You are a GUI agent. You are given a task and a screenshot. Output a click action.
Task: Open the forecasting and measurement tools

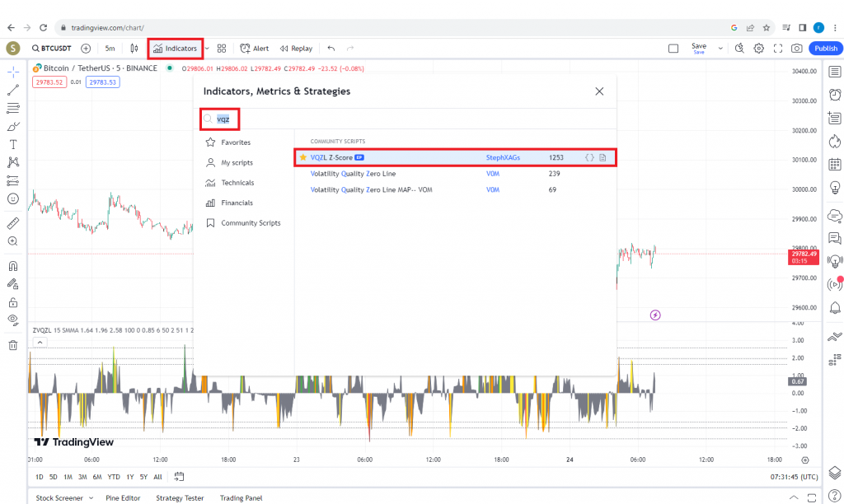pos(13,180)
